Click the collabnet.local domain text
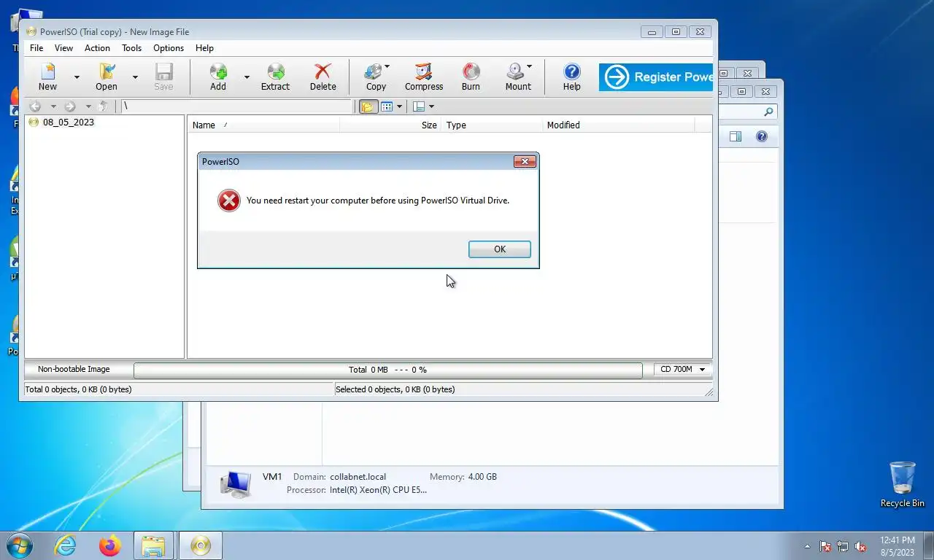934x560 pixels. coord(358,477)
